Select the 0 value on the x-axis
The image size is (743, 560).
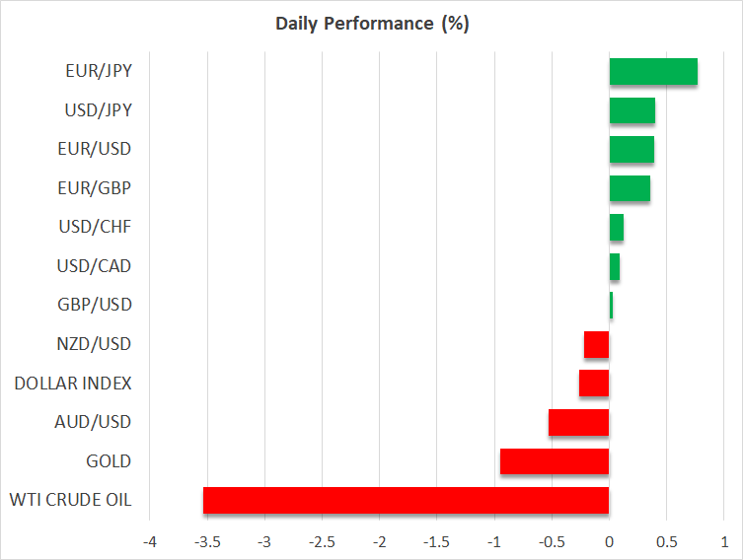pyautogui.click(x=609, y=542)
